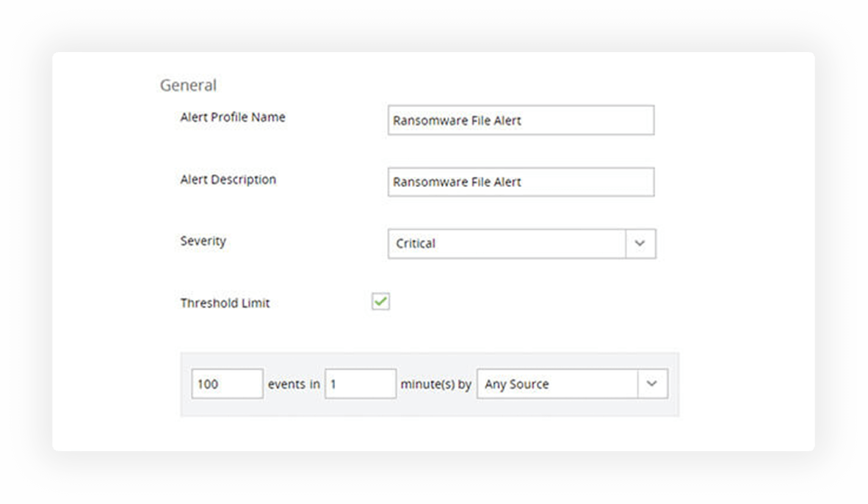Screen dimensions: 868x504
Task: Click the Any Source dropdown chevron arrow
Action: pos(652,384)
